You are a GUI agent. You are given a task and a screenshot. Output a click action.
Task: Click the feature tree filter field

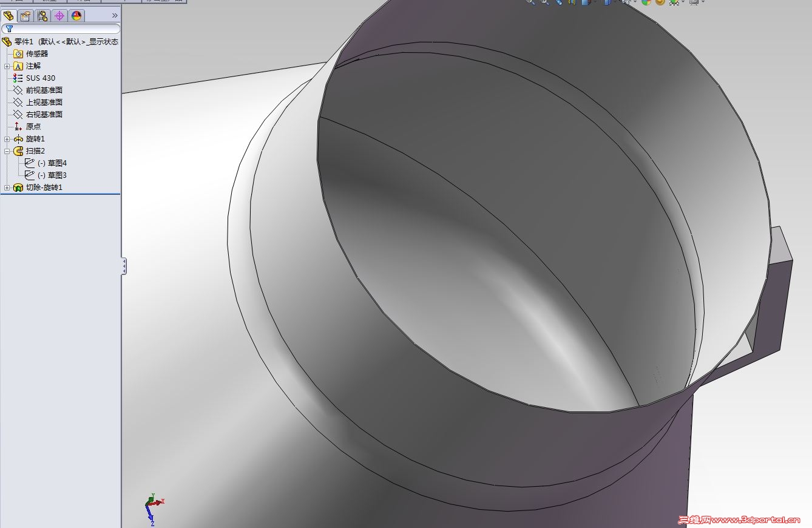coord(61,29)
